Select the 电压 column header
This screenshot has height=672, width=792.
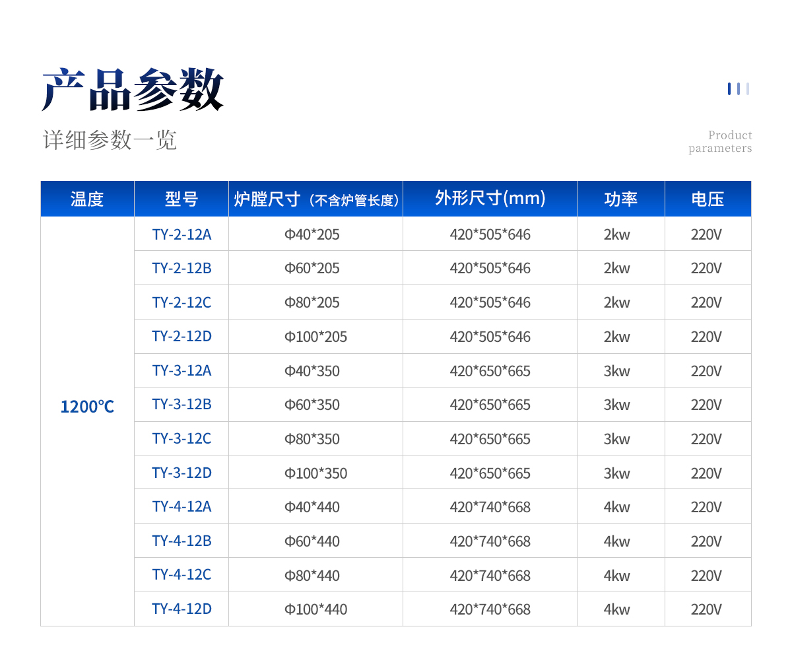tap(708, 199)
